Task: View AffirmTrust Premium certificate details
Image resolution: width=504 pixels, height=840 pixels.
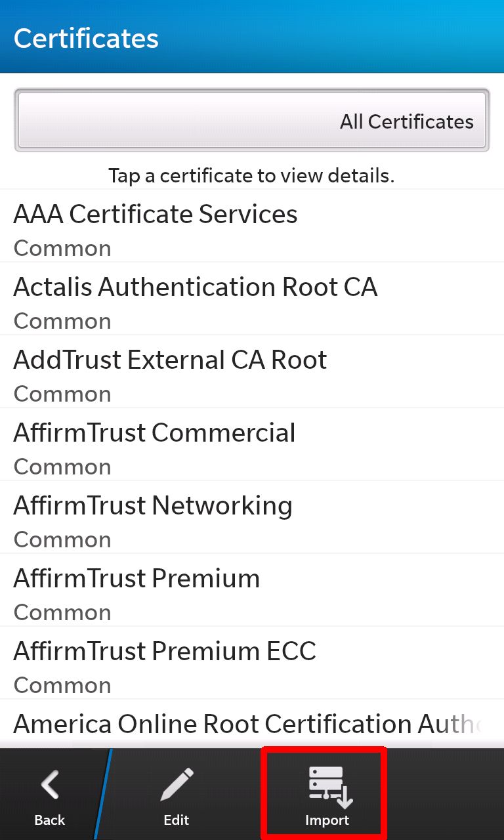Action: pos(252,590)
